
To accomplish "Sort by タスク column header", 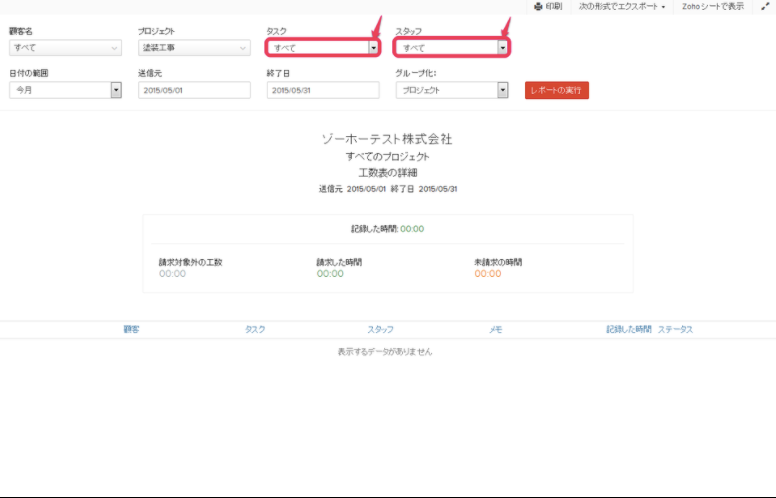I will (x=255, y=329).
